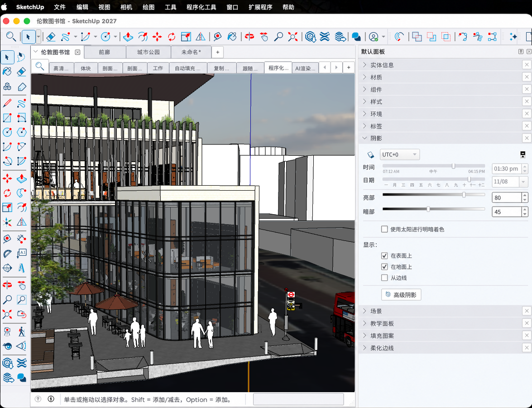Viewport: 532px width, 408px height.
Task: Click the Zoom Extents icon in top toolbar
Action: (293, 36)
